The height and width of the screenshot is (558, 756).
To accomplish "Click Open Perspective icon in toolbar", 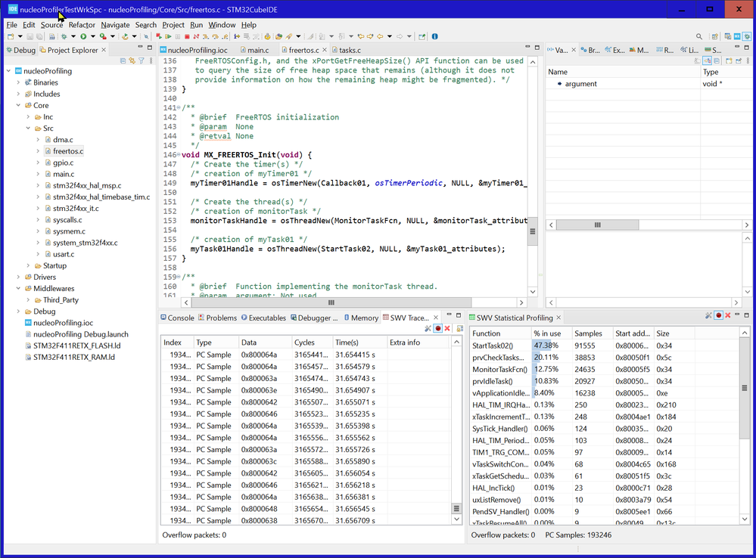I will coord(715,36).
